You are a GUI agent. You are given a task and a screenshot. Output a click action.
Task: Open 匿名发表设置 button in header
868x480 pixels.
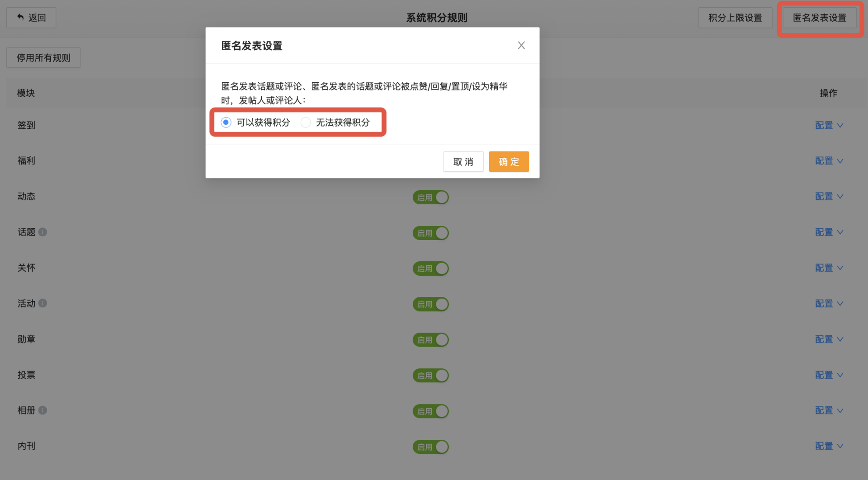click(819, 18)
